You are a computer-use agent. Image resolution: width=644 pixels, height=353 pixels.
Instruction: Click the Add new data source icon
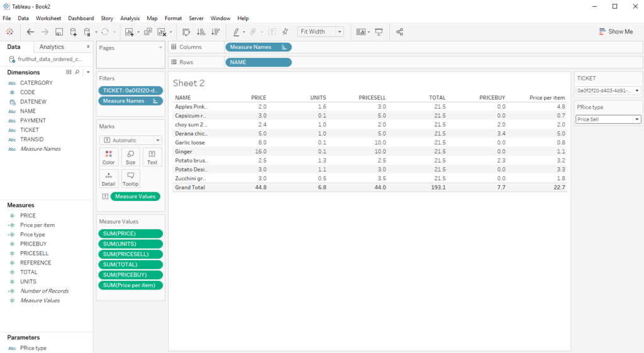pos(74,31)
